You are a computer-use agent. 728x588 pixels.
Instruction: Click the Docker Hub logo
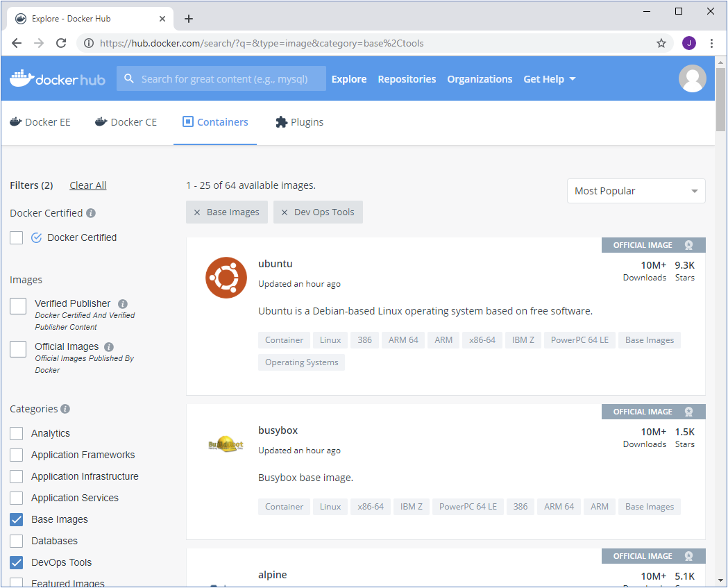click(x=57, y=78)
